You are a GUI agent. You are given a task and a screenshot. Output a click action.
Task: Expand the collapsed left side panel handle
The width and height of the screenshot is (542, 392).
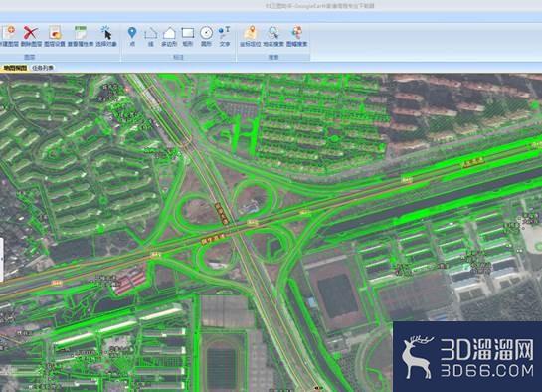(x=1, y=260)
